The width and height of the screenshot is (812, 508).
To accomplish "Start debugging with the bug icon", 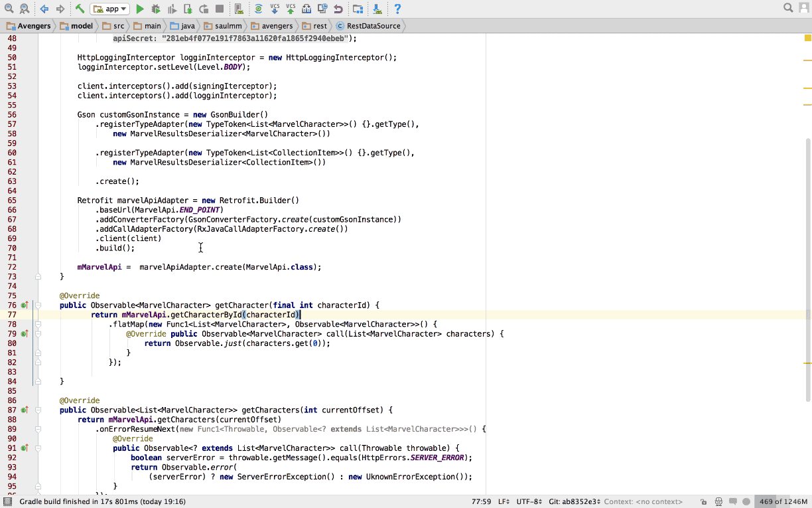I will [156, 9].
